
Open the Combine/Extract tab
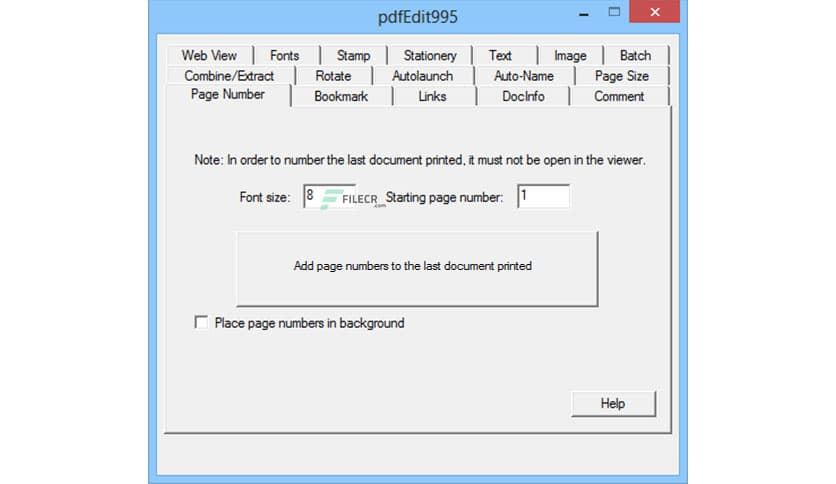[229, 76]
